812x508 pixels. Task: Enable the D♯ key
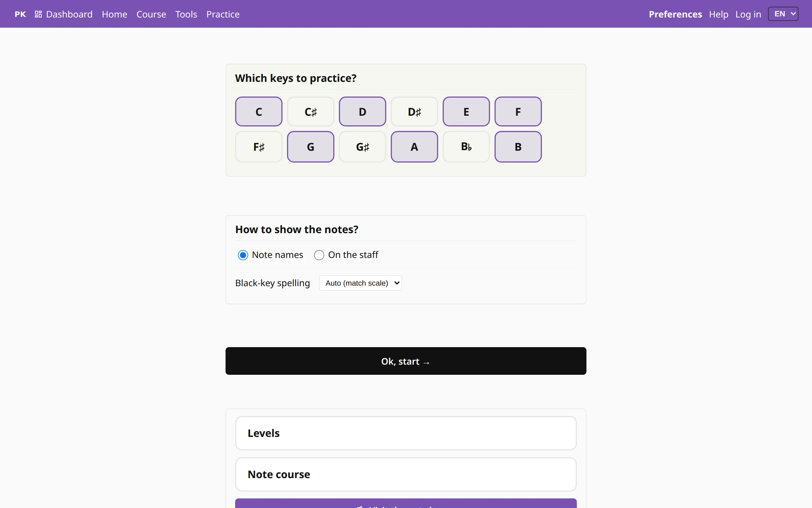(414, 111)
